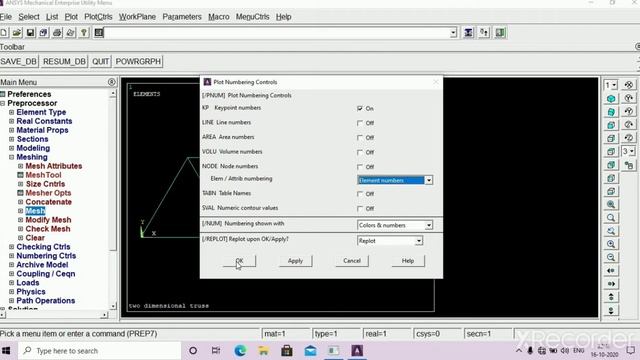640x360 pixels.
Task: Open the Numbering shown with dropdown
Action: pyautogui.click(x=429, y=225)
